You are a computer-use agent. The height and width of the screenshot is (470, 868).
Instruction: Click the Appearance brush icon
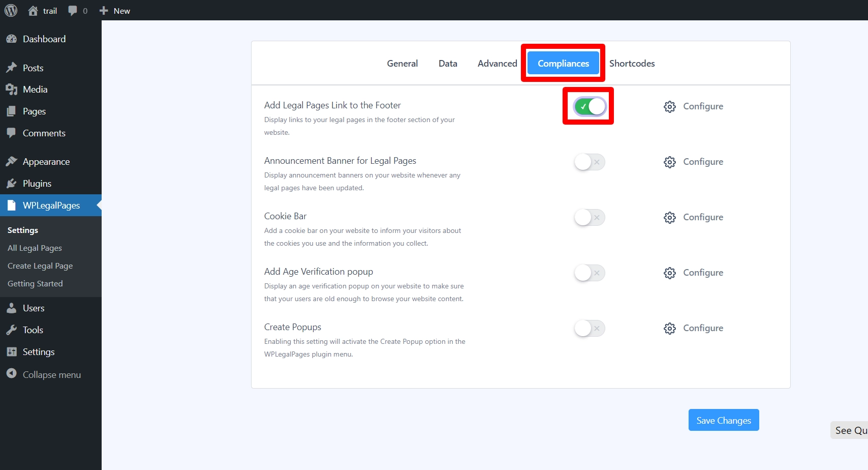[12, 161]
